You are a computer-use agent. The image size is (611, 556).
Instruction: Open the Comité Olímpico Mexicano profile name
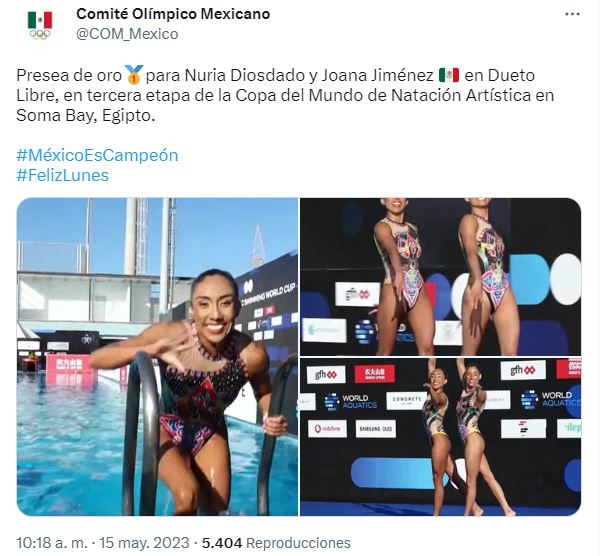click(x=173, y=14)
